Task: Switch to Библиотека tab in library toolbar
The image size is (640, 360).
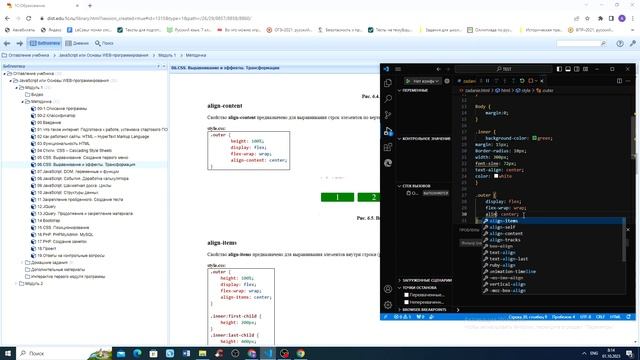Action: click(x=44, y=43)
